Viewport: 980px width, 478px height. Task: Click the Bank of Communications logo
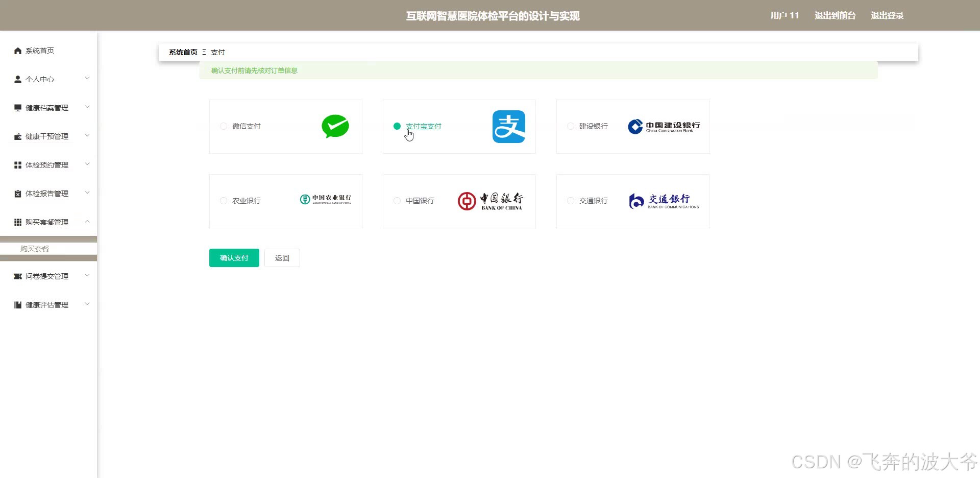[x=664, y=201]
